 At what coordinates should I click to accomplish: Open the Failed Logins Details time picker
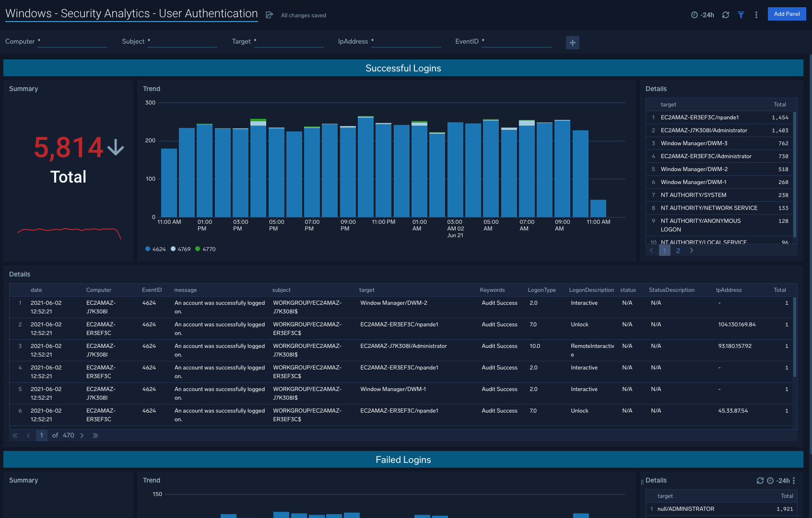(777, 480)
